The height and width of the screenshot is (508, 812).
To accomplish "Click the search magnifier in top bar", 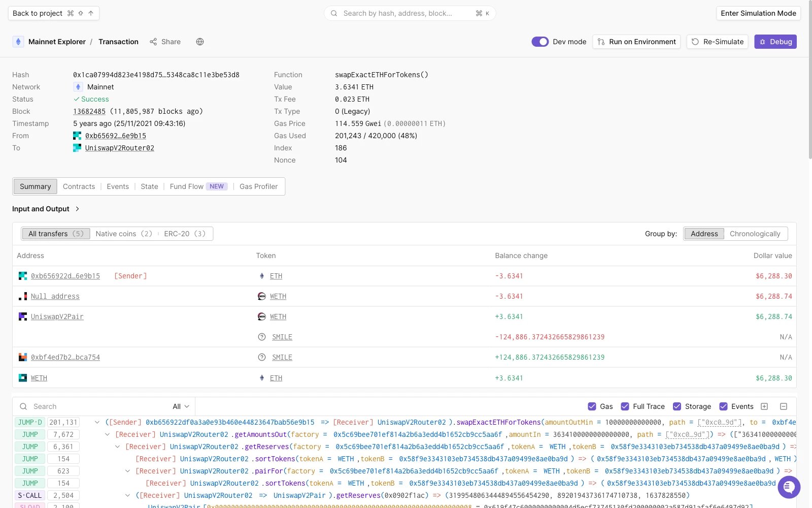I will 334,13.
